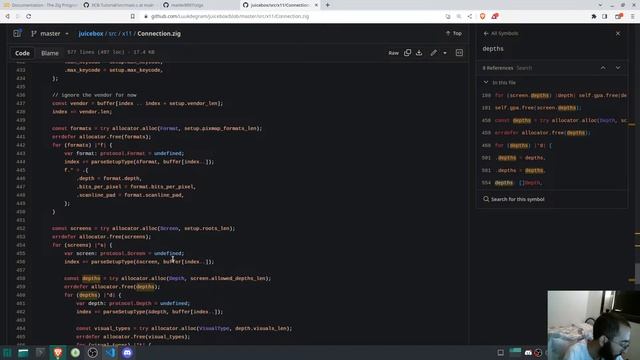Open OBS Studio from taskbar
Screen dimensions: 640x360
tap(93, 353)
